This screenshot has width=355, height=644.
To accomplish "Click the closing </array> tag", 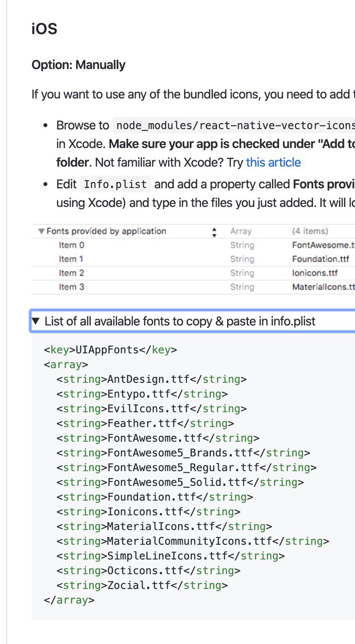I will 69,600.
